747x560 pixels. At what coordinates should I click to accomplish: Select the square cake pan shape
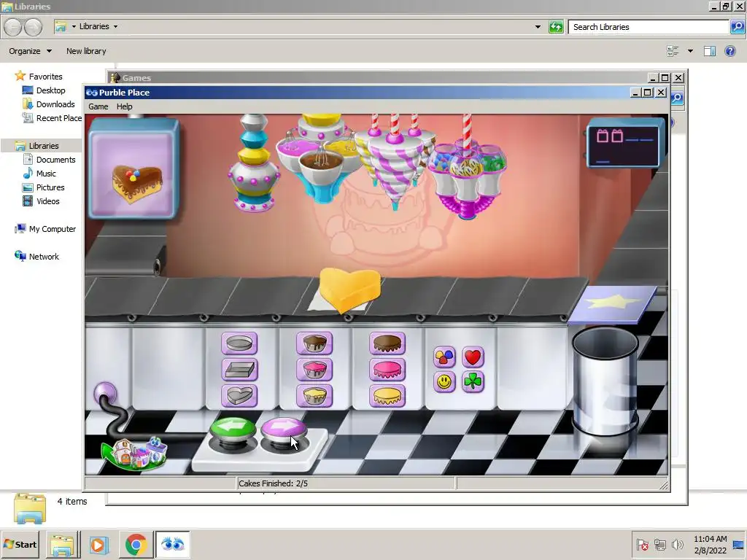(239, 370)
